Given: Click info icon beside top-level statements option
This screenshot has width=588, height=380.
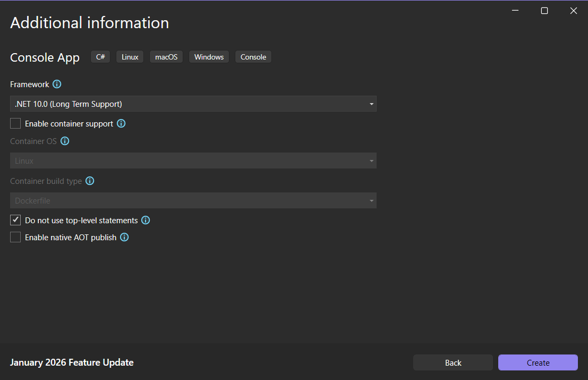Looking at the screenshot, I should tap(146, 221).
